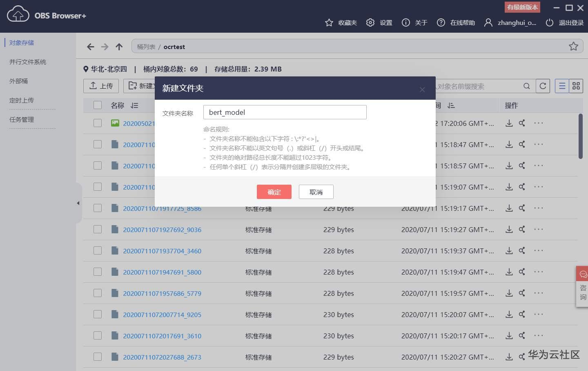Open more actions for 20200711072007714_9205
The height and width of the screenshot is (371, 588).
[x=539, y=314]
